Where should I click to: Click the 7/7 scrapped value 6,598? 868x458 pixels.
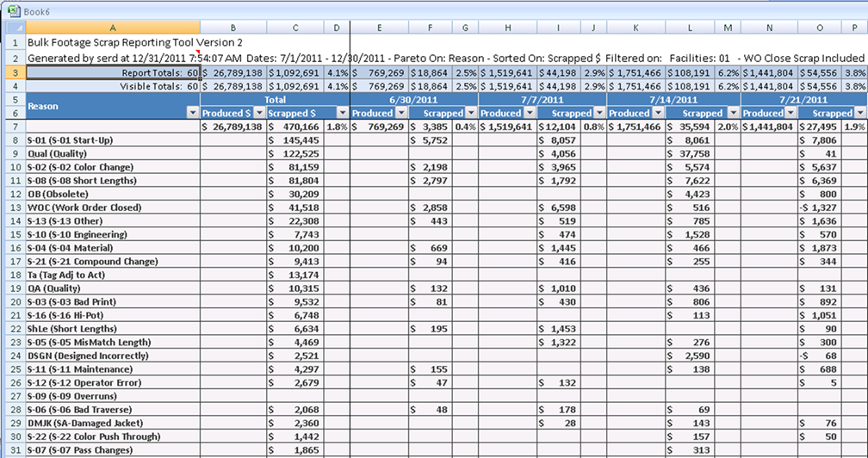point(559,207)
